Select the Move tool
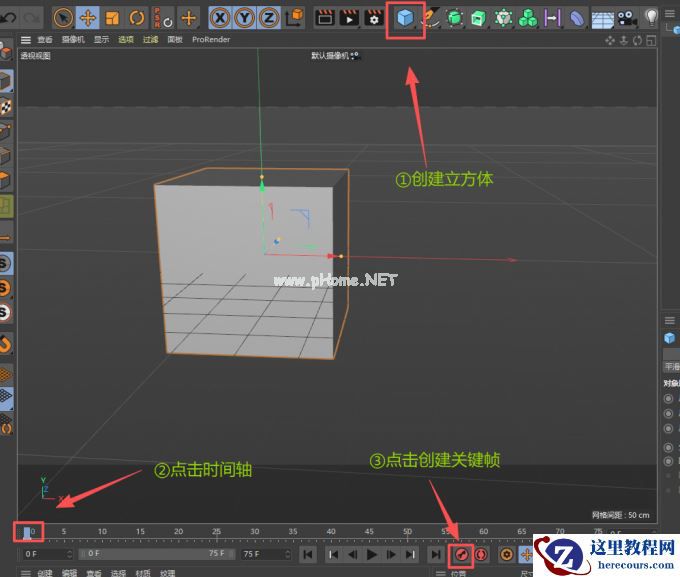 point(87,18)
